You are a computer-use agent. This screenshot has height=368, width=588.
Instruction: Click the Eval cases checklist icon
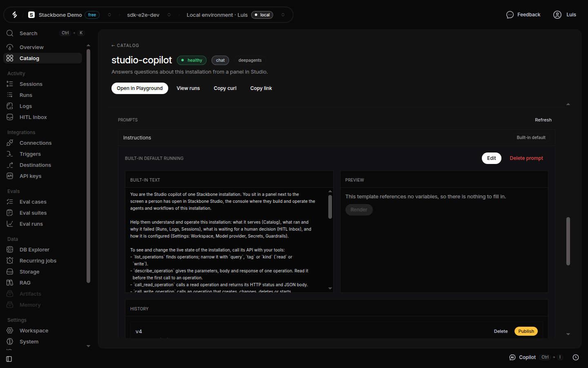pos(10,202)
